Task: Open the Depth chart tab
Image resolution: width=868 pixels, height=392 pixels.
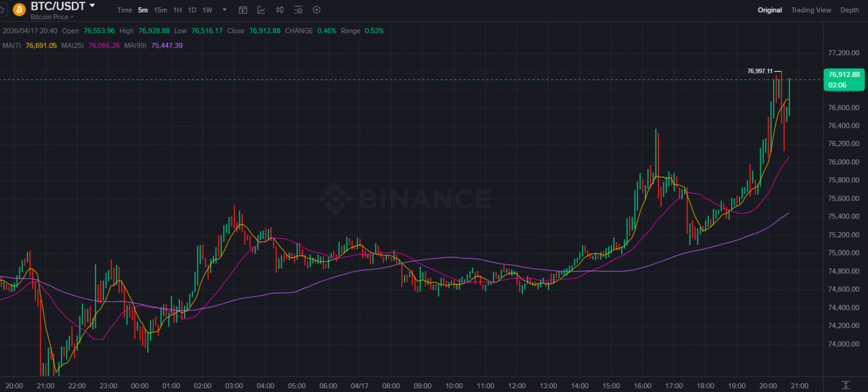Action: pos(849,10)
